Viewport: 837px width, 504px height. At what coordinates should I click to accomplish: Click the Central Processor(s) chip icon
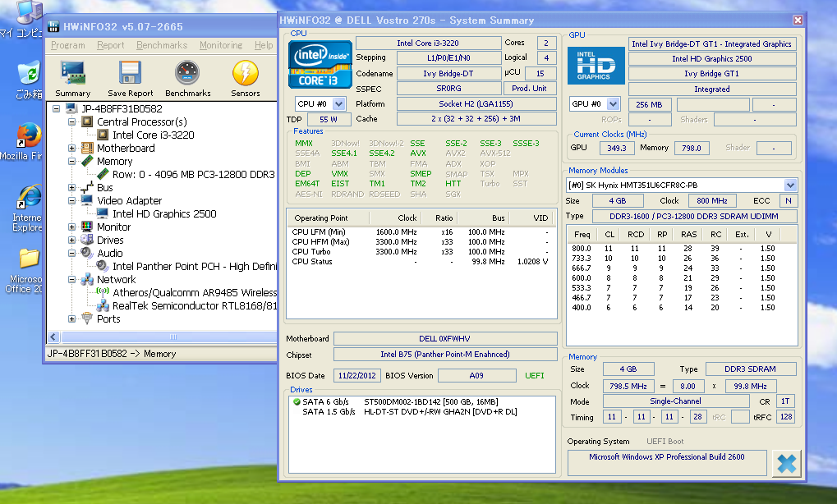click(87, 121)
